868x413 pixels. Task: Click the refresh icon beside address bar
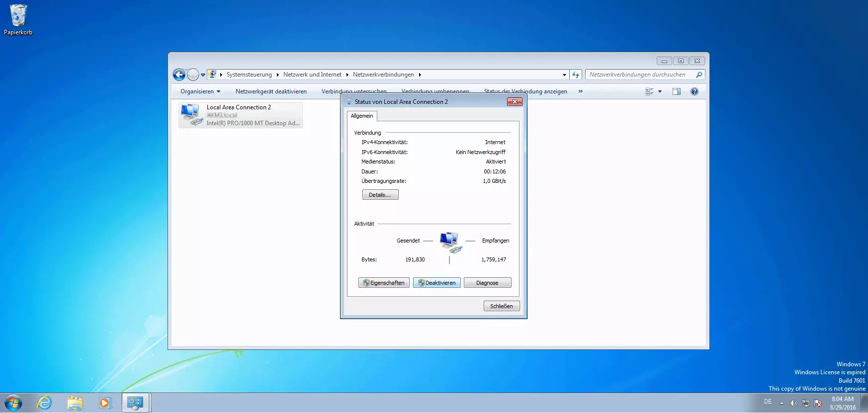coord(576,75)
